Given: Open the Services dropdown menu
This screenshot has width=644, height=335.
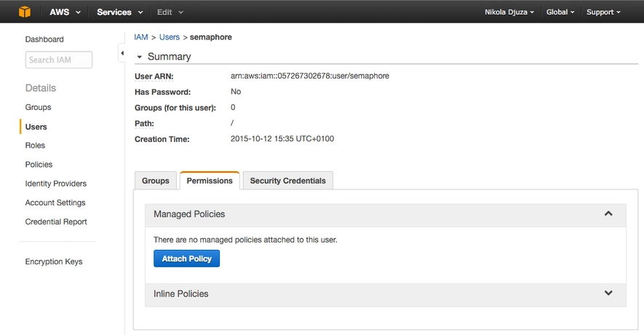Looking at the screenshot, I should pos(119,12).
